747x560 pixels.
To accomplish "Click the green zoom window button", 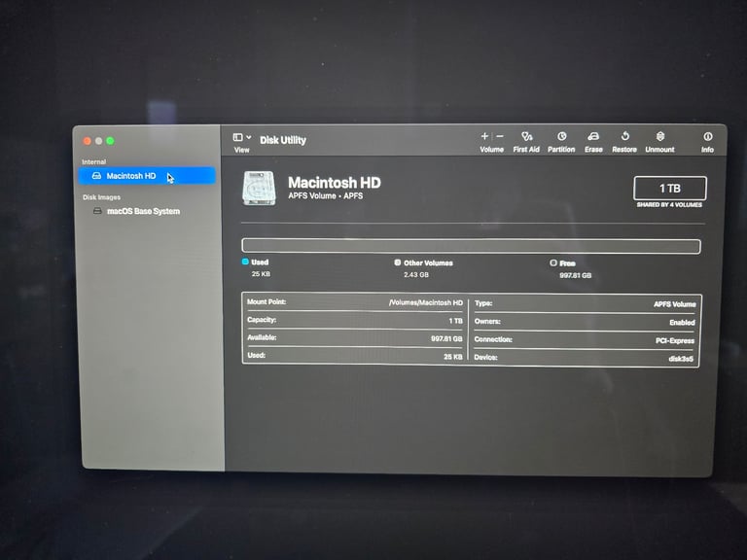I will tap(110, 141).
